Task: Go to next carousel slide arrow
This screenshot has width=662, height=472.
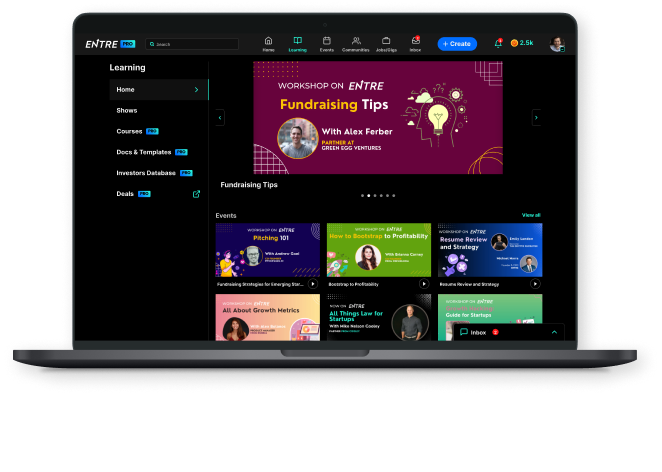Action: click(x=536, y=117)
